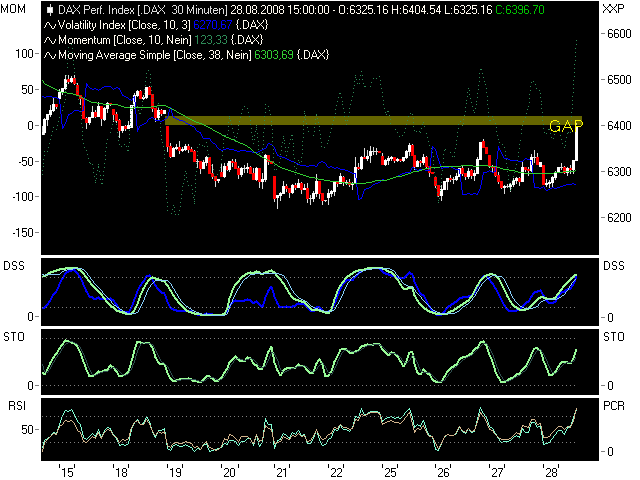The image size is (640, 480).
Task: Click the '18' date marker on time axis
Action: pyautogui.click(x=121, y=472)
